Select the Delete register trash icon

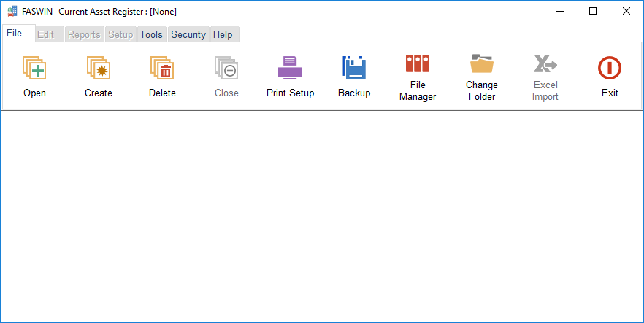pos(162,68)
